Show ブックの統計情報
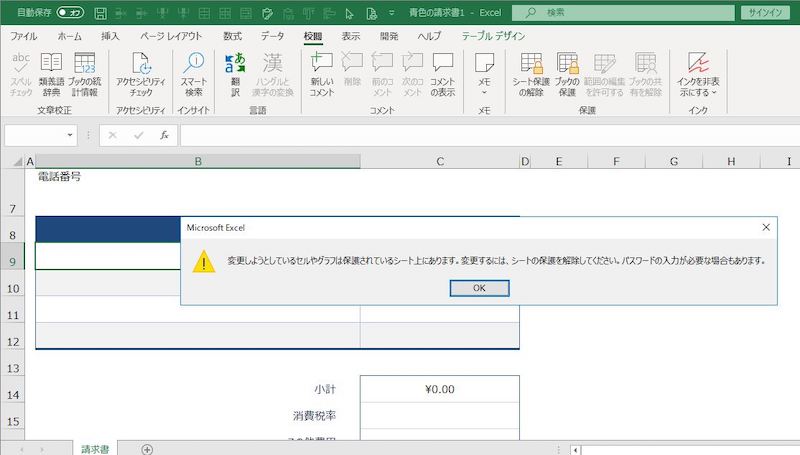The height and width of the screenshot is (455, 800). [x=85, y=74]
